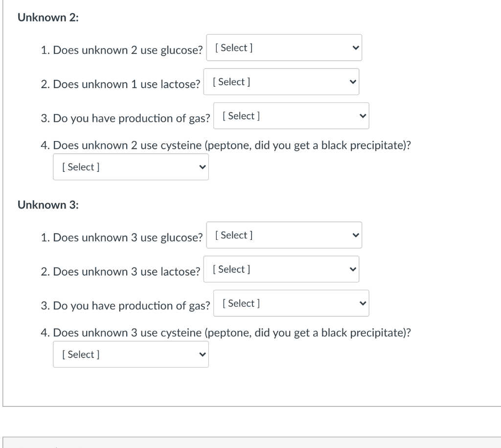
Task: Open Unknown 3's cysteine black precipitate dropdown
Action: click(130, 354)
